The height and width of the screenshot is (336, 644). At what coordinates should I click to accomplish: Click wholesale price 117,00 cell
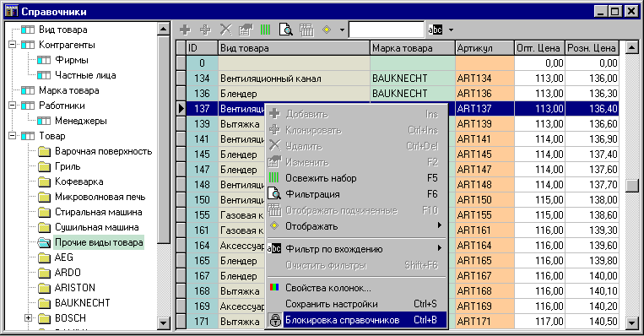click(540, 321)
